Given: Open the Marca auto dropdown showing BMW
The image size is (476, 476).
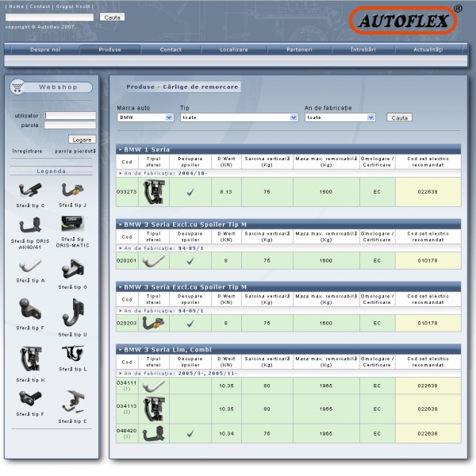Looking at the screenshot, I should 145,117.
